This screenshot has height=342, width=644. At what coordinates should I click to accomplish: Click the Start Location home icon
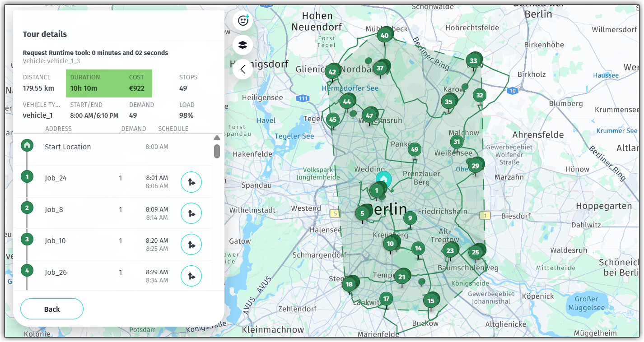click(27, 145)
